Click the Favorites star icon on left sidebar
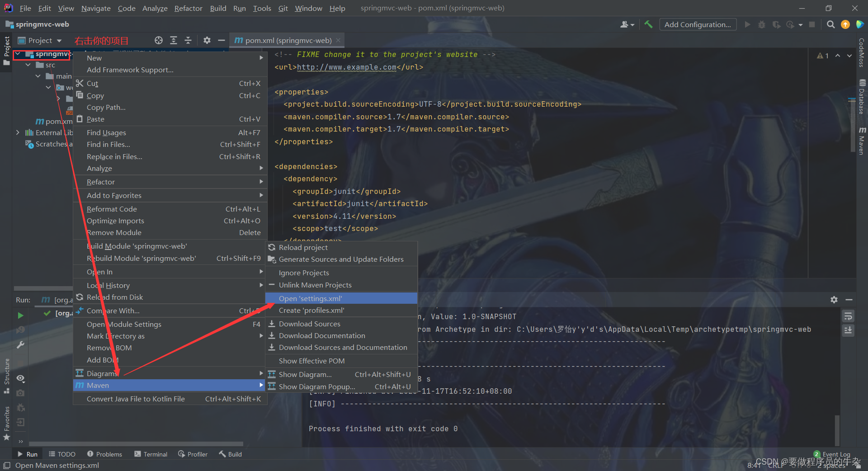This screenshot has height=471, width=868. pos(6,438)
